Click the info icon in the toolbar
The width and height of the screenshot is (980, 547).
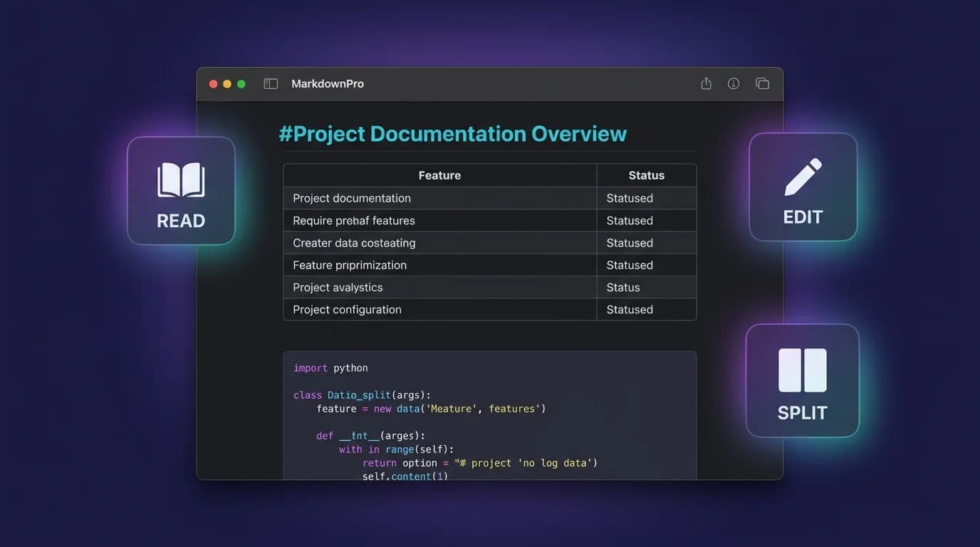click(x=733, y=83)
